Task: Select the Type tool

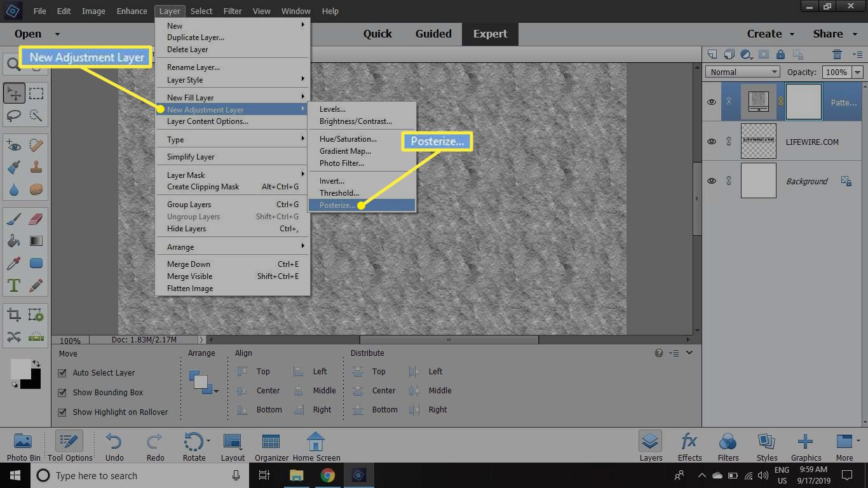Action: click(14, 285)
